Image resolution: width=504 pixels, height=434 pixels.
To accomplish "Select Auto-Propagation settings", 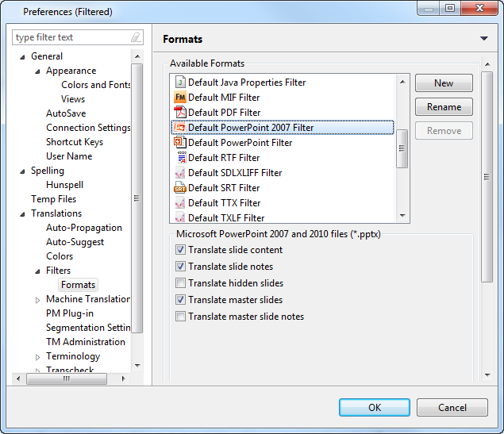I will pyautogui.click(x=84, y=228).
